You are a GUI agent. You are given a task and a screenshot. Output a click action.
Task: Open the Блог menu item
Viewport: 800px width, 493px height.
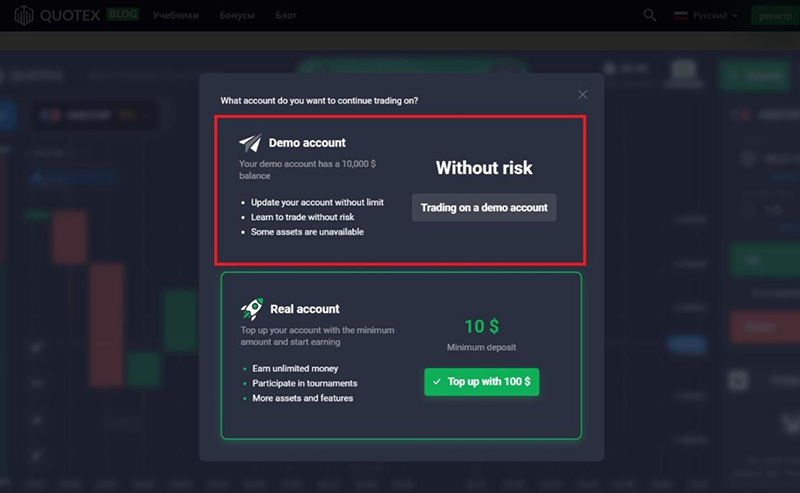point(286,15)
